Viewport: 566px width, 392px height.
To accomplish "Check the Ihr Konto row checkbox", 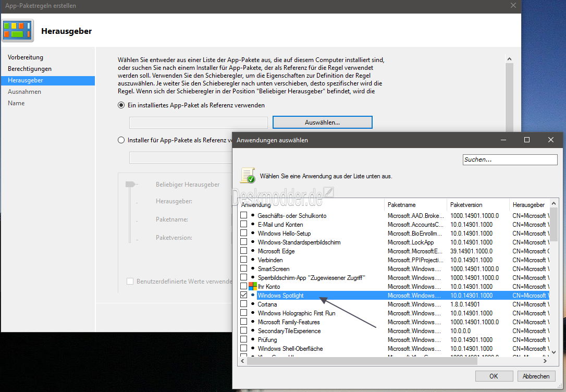I will pyautogui.click(x=244, y=286).
